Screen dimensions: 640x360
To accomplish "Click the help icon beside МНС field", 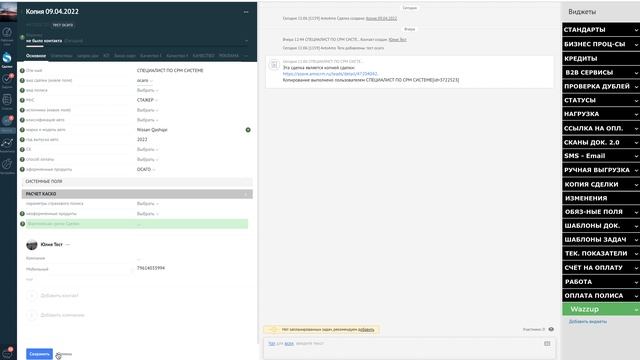I will pos(22,100).
